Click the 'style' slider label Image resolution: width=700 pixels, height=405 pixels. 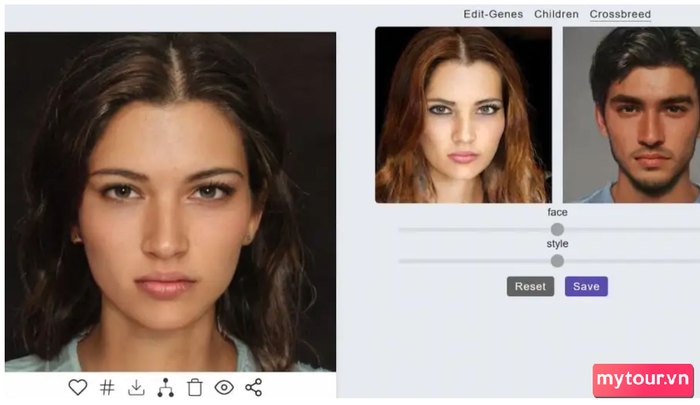point(557,244)
